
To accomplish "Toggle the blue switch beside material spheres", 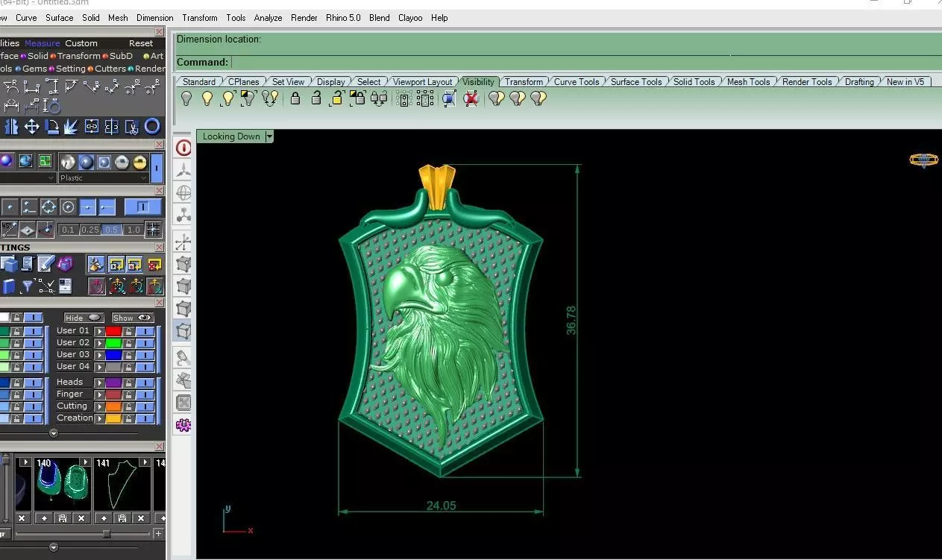I will pyautogui.click(x=157, y=168).
